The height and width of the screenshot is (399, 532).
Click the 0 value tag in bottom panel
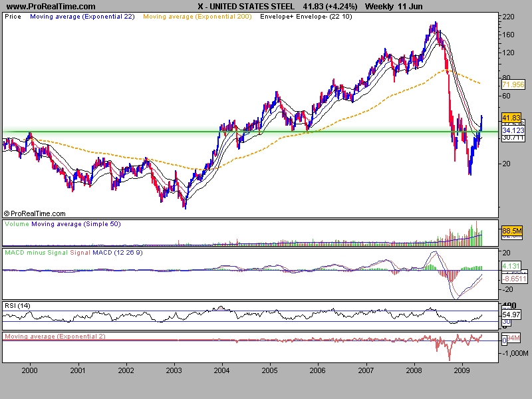coord(505,340)
